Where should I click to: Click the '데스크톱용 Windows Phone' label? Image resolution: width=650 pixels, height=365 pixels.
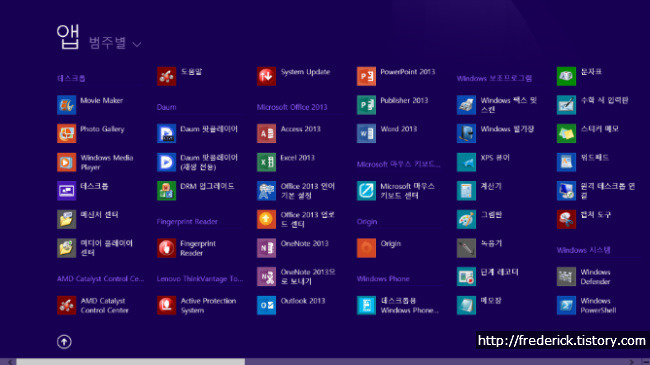pyautogui.click(x=410, y=305)
